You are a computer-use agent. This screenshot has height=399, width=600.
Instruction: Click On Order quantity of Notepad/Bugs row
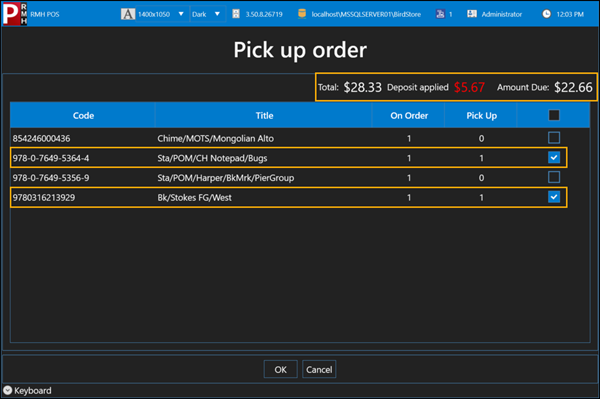409,158
